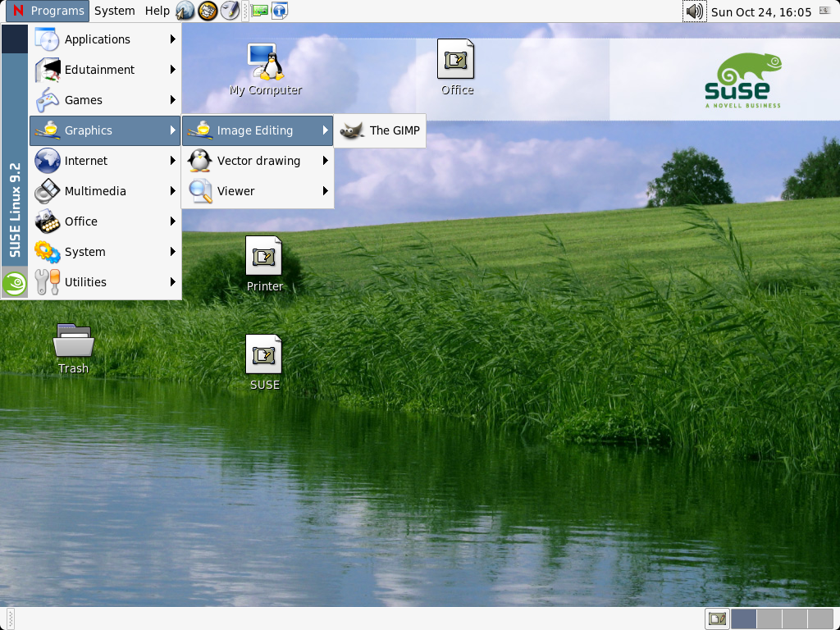The image size is (840, 630).
Task: Click the blue info panel icon
Action: [x=280, y=11]
